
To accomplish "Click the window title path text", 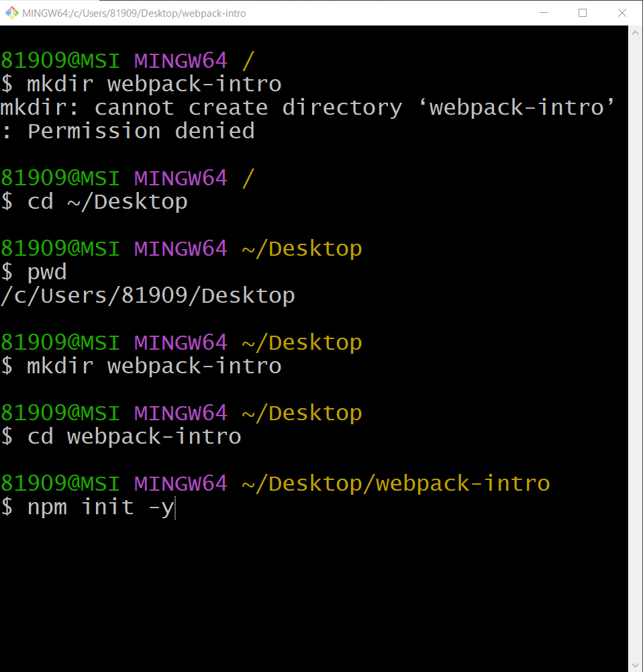I will pos(134,12).
